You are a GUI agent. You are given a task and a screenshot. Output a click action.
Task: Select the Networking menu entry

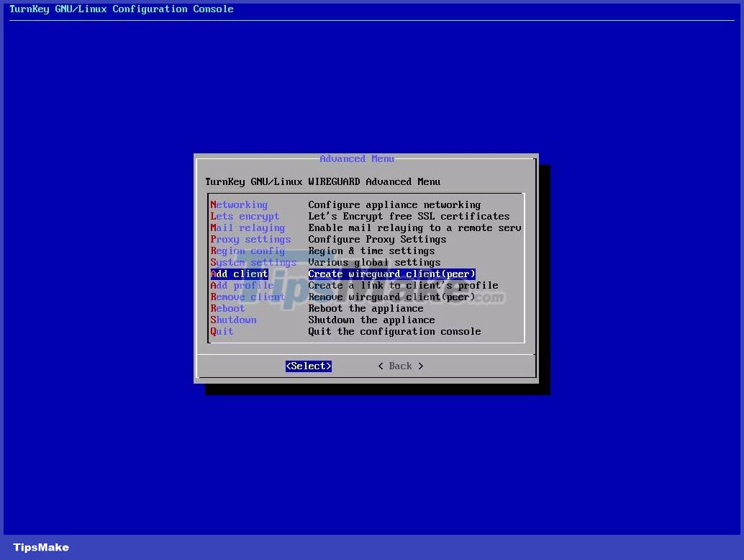tap(238, 204)
